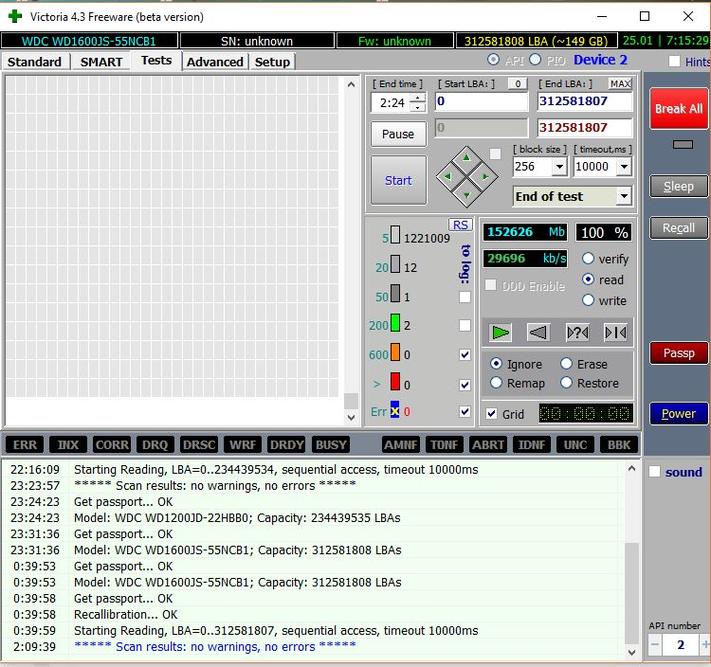
Task: Click the Passp button
Action: click(x=678, y=353)
